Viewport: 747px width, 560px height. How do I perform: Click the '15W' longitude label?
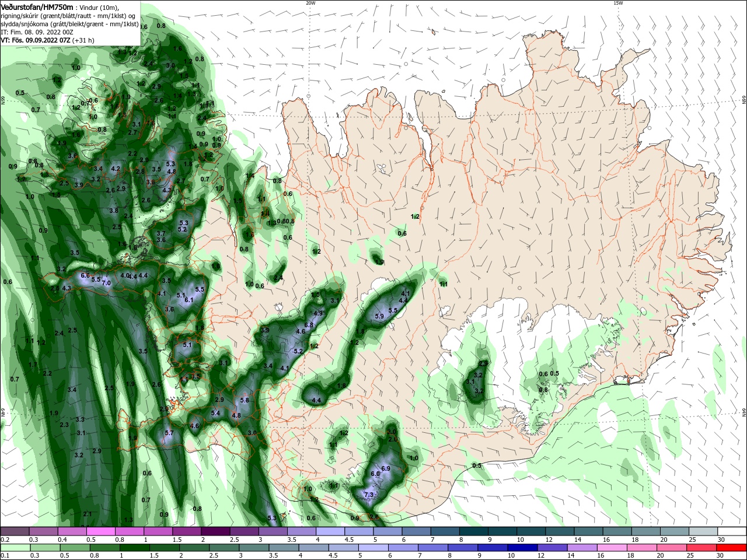click(x=617, y=3)
